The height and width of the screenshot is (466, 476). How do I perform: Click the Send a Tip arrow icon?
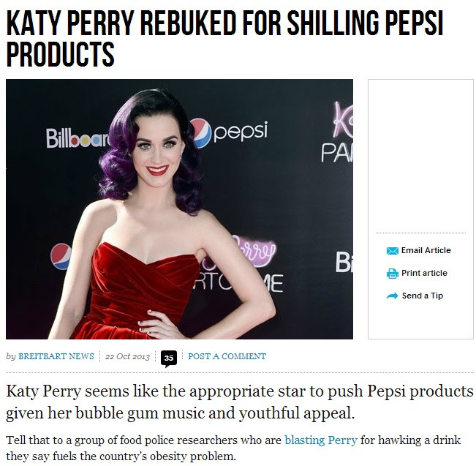click(392, 296)
